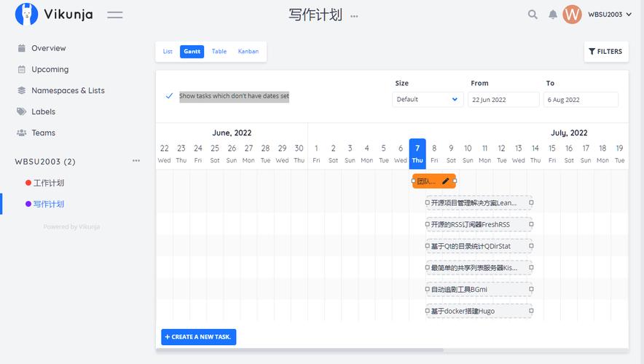Viewport: 644px width, 364px height.
Task: Click right handle of Kis... task bar
Action: 531,267
